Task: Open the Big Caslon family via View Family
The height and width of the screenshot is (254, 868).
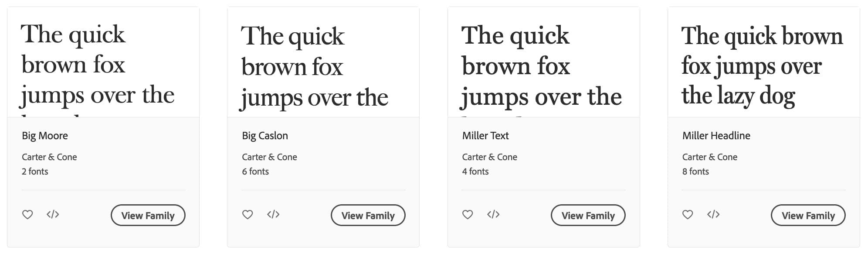Action: click(x=368, y=215)
